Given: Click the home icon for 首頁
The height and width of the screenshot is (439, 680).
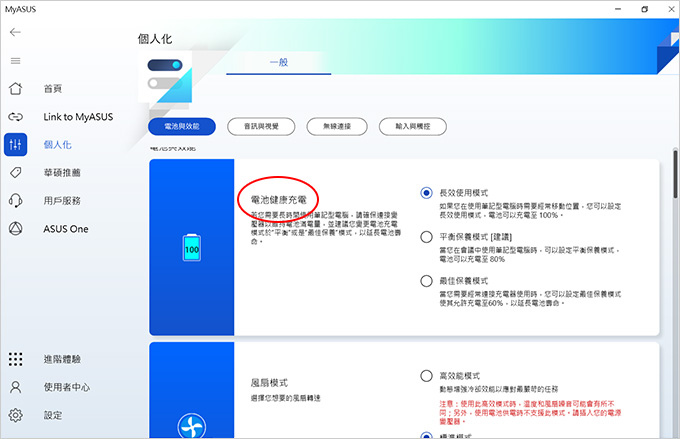Looking at the screenshot, I should 16,88.
